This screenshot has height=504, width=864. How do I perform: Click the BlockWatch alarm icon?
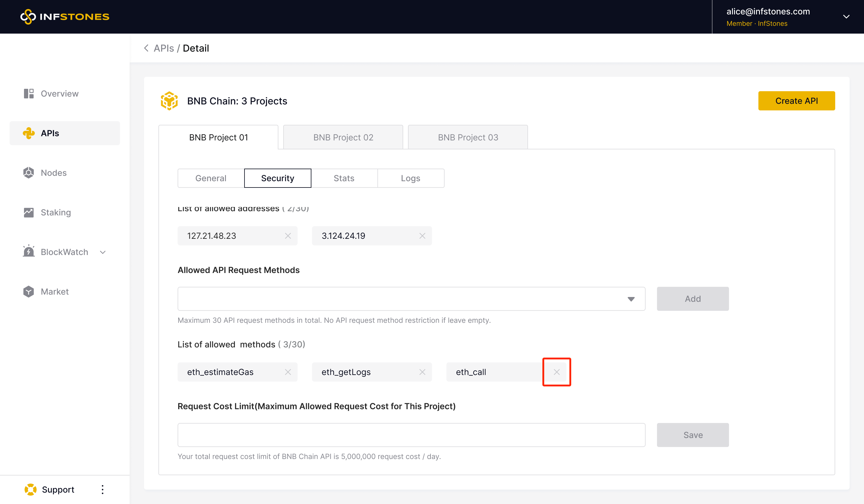coord(29,251)
